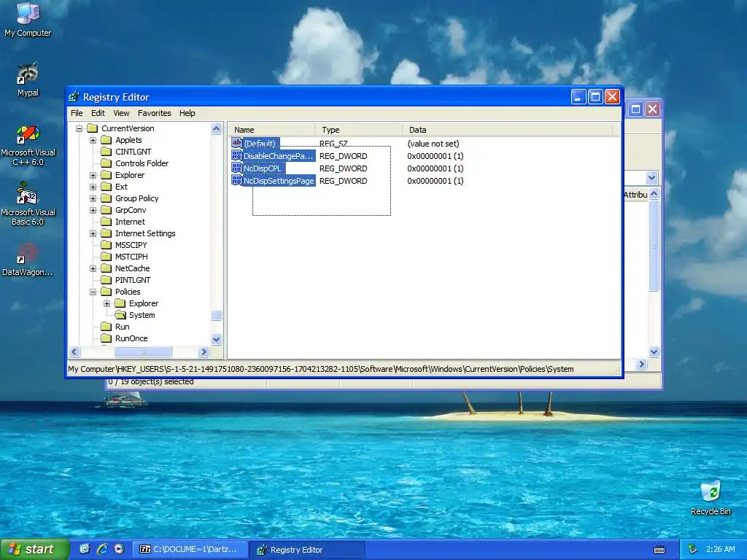Click the NoDispSettingsPage DWORD value icon
747x560 pixels.
click(x=237, y=180)
